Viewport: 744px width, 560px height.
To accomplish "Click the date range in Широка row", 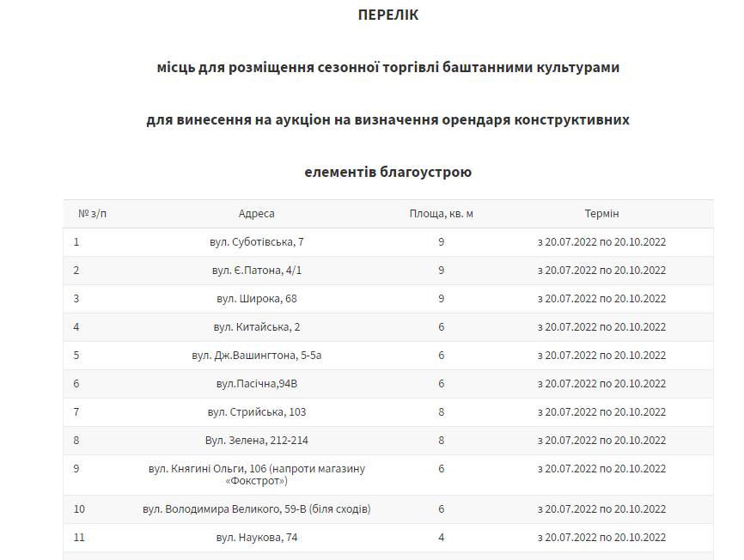I will pos(601,299).
